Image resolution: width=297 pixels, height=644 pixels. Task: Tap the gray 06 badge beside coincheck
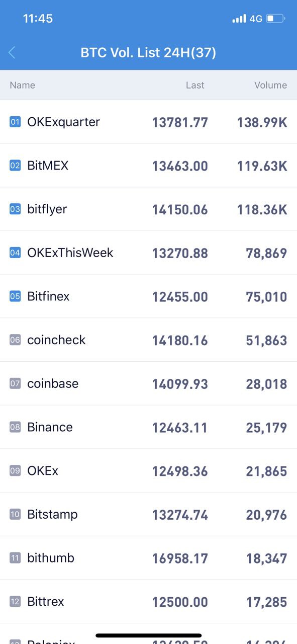[15, 340]
